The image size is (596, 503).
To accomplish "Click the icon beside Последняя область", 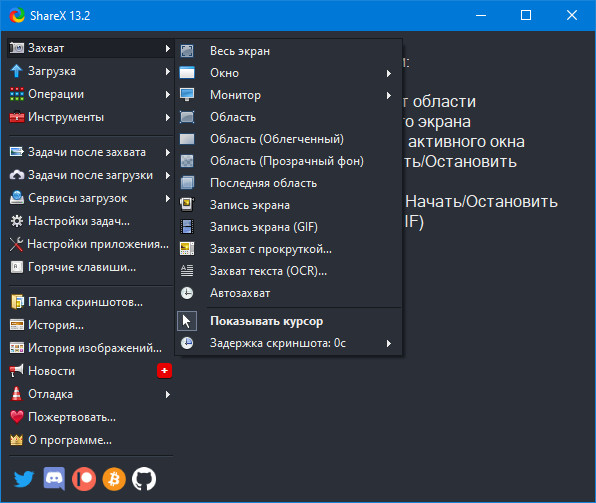I will [x=187, y=183].
